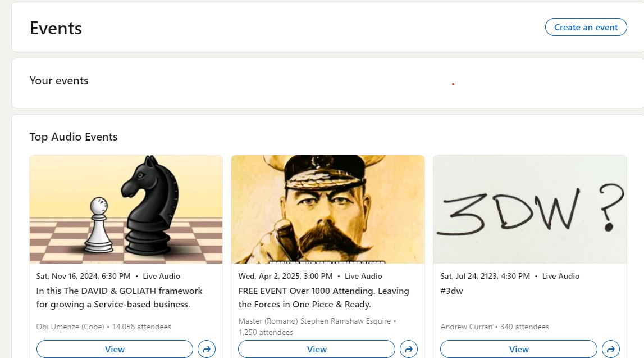The height and width of the screenshot is (358, 644).
Task: Share the #3dw event via arrow icon
Action: pyautogui.click(x=611, y=349)
